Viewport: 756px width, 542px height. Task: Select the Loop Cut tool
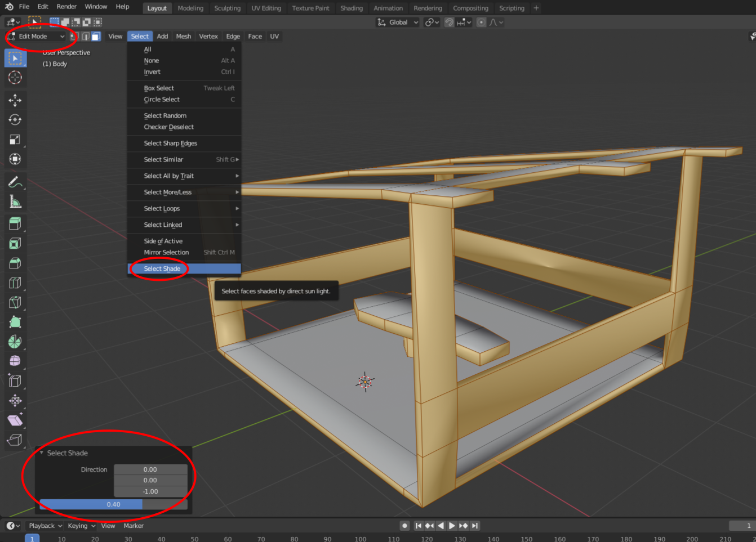pyautogui.click(x=15, y=283)
